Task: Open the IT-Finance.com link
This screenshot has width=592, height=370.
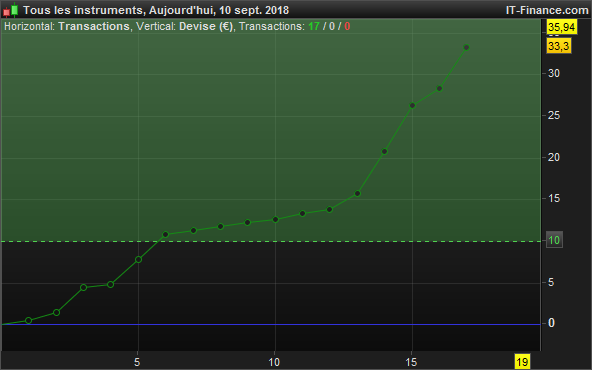Action: (x=547, y=10)
